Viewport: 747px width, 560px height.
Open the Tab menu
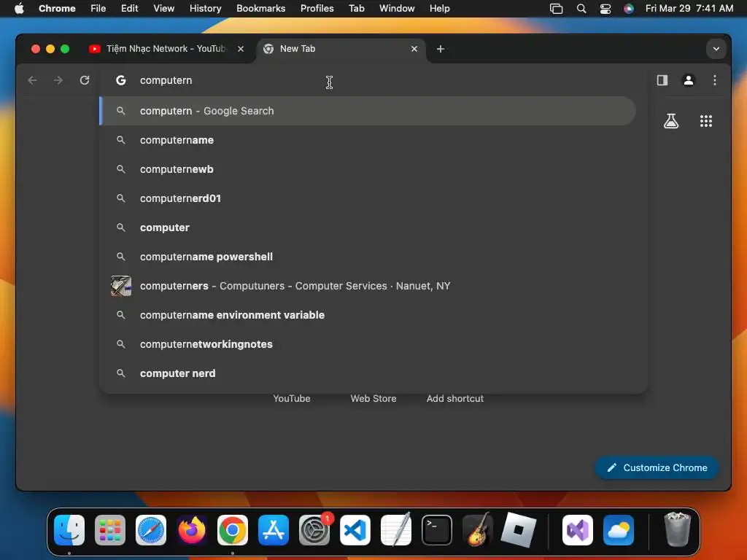pos(356,9)
